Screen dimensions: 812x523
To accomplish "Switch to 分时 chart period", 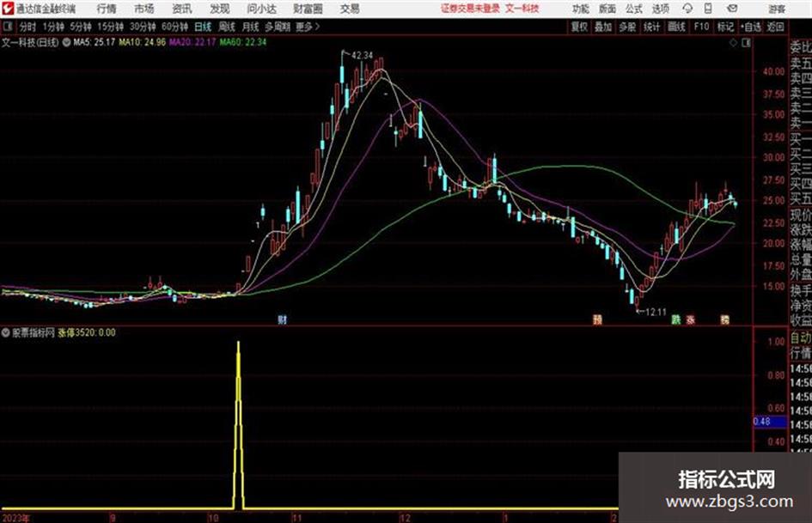I will point(27,27).
